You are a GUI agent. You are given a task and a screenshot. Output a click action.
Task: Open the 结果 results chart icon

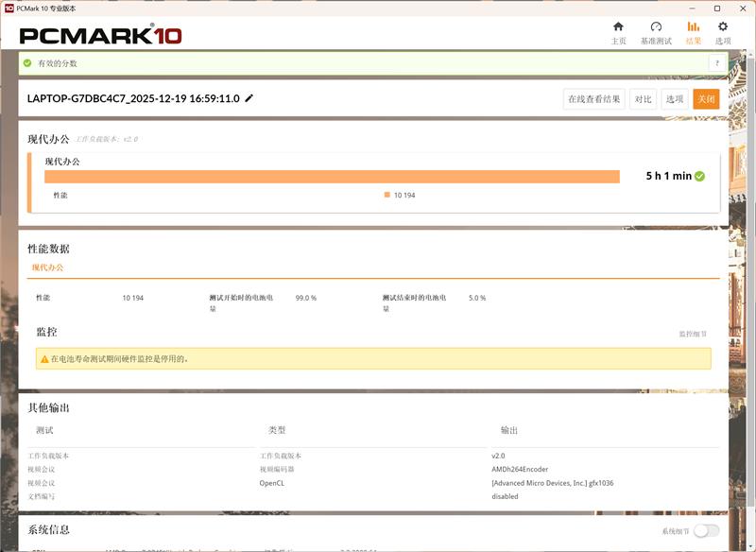pos(694,27)
